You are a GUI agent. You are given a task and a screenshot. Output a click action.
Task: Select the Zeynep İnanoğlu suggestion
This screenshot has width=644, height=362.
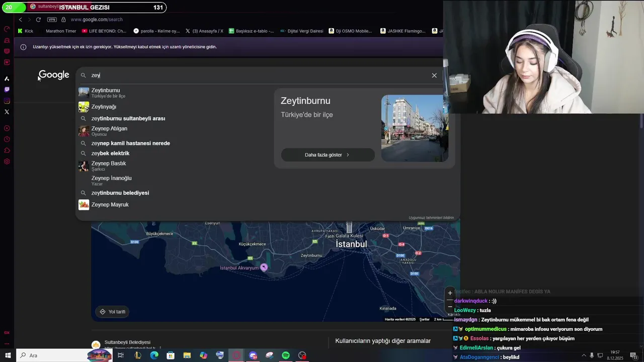pyautogui.click(x=174, y=180)
